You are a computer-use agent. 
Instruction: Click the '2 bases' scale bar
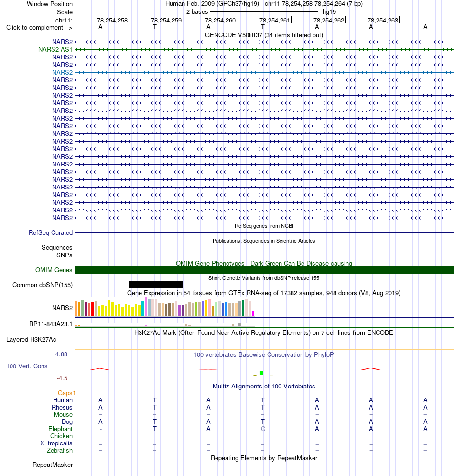coord(264,12)
